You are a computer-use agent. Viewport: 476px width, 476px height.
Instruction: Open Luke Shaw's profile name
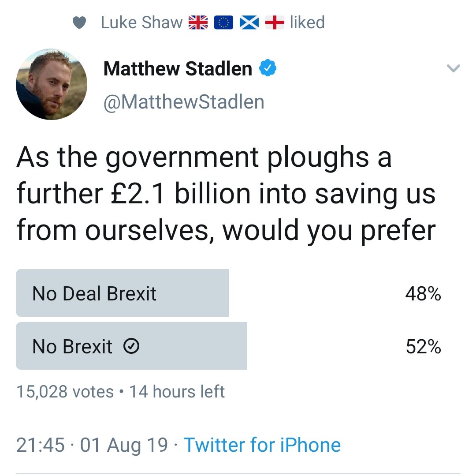[141, 22]
